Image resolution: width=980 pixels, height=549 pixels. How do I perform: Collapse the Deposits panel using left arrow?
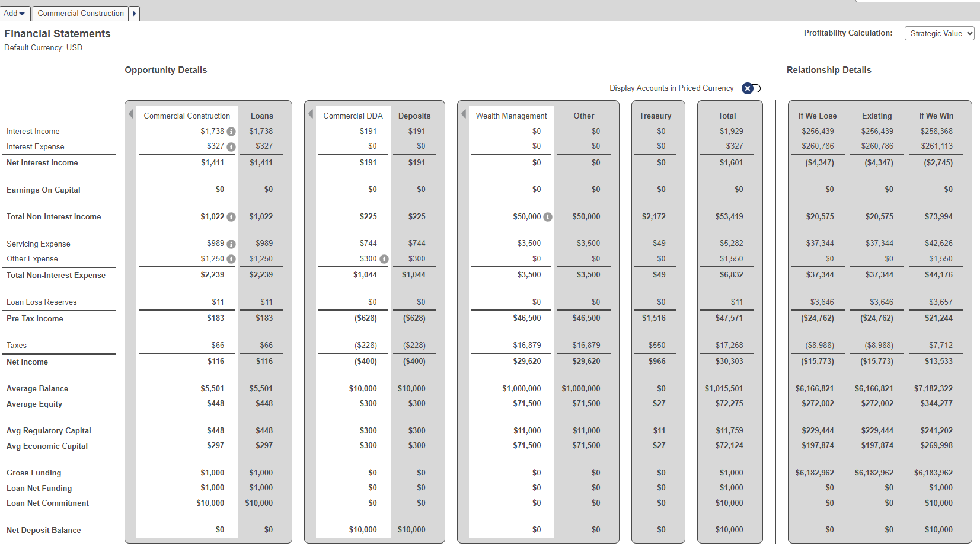pyautogui.click(x=311, y=114)
